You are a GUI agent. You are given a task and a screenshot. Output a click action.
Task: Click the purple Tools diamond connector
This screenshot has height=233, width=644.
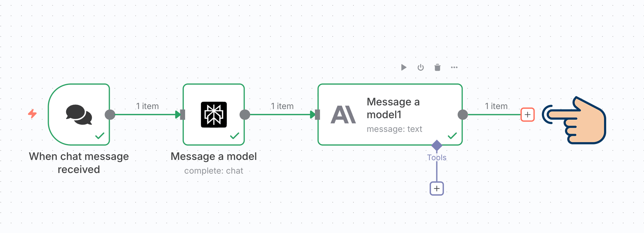coord(437,145)
